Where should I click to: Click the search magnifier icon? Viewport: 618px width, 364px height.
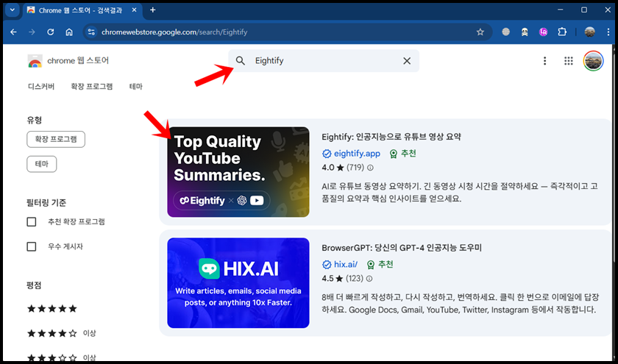point(241,60)
